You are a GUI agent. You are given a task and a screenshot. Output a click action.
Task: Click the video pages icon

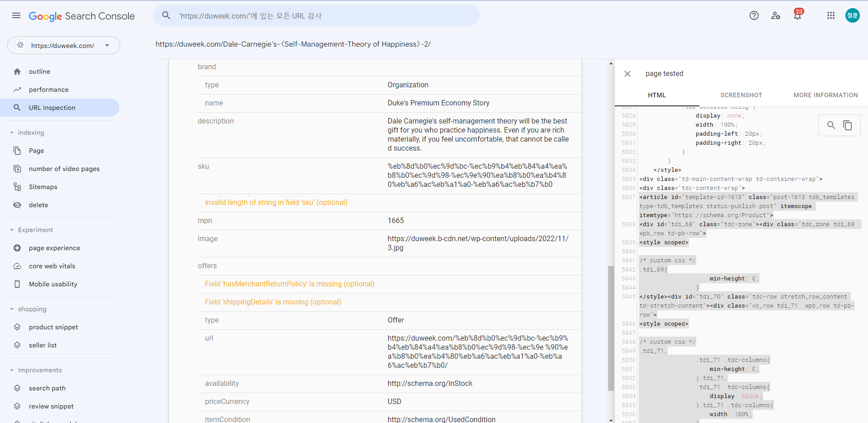pos(17,169)
